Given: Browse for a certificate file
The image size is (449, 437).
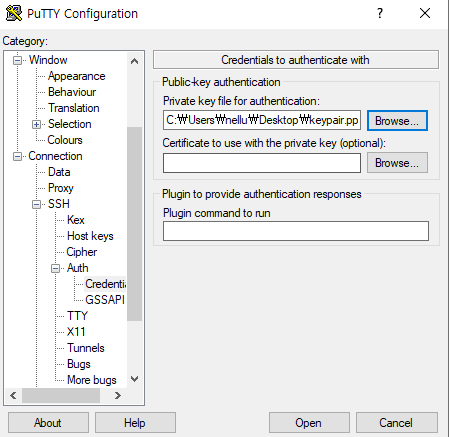Looking at the screenshot, I should 397,163.
